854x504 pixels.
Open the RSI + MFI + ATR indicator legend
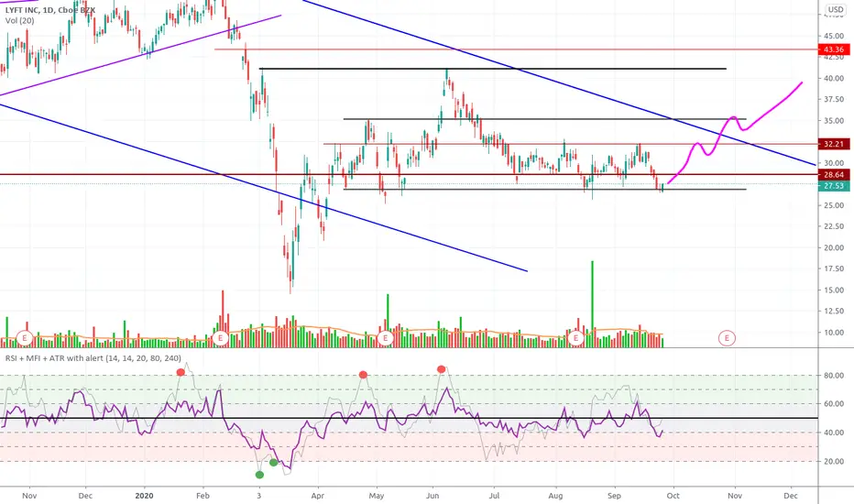click(93, 358)
